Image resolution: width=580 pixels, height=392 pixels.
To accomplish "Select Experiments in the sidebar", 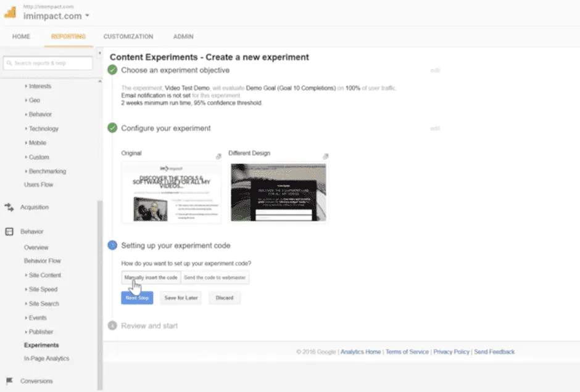I will tap(41, 345).
